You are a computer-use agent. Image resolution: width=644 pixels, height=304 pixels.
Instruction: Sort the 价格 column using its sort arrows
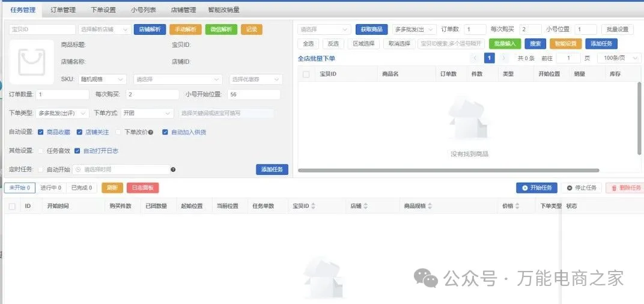518,206
